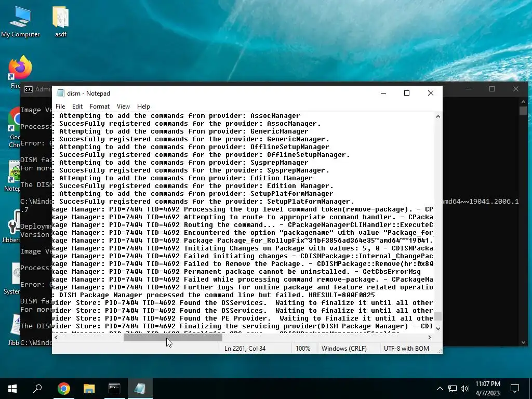The width and height of the screenshot is (532, 399).
Task: Show hidden system tray icons
Action: point(440,389)
